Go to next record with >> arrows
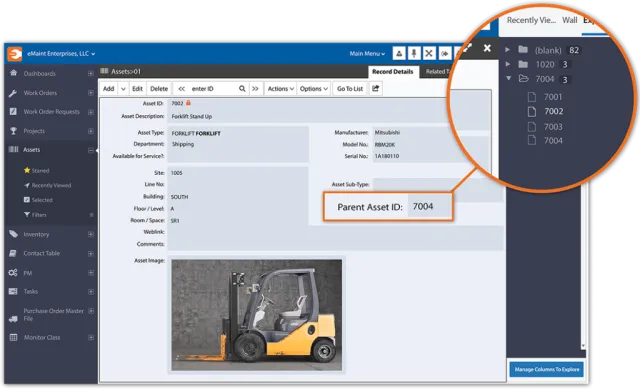 [x=255, y=89]
